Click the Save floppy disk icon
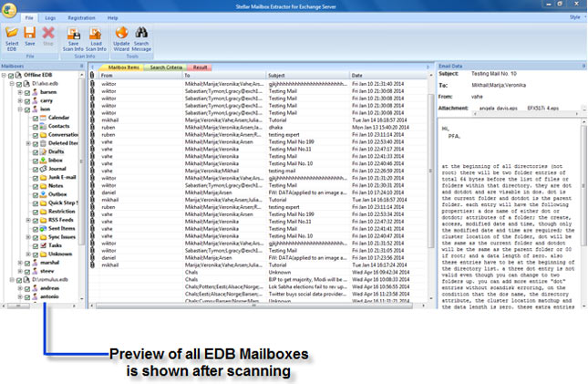 pos(29,33)
